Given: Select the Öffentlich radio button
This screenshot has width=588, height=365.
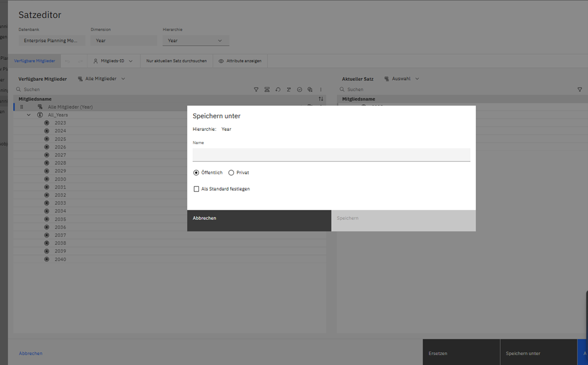Looking at the screenshot, I should coord(196,173).
